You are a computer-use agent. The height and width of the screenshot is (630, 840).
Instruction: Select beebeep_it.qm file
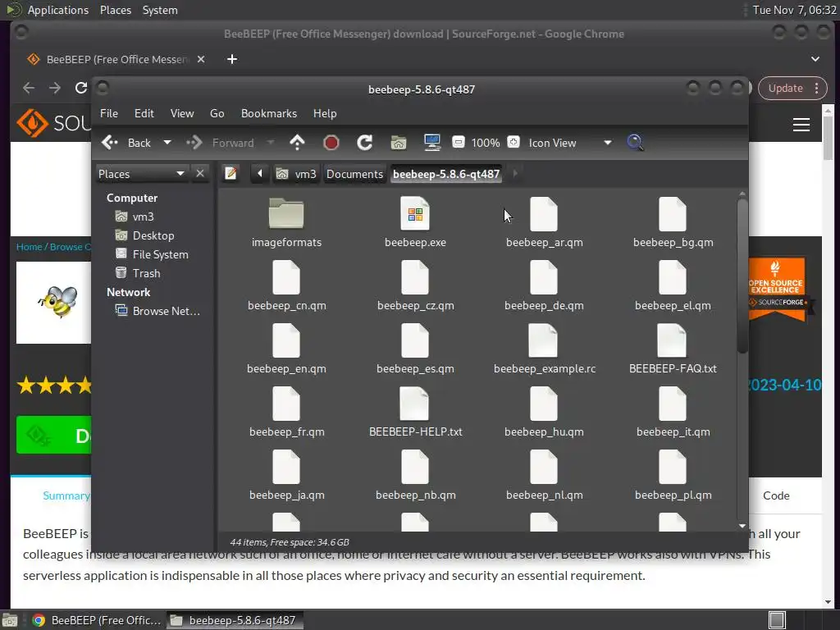click(x=673, y=412)
